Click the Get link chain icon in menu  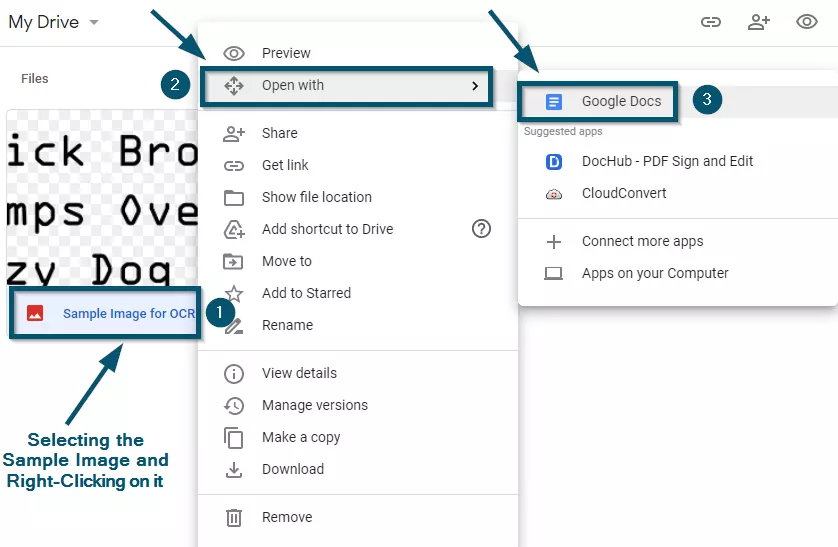[x=234, y=166]
